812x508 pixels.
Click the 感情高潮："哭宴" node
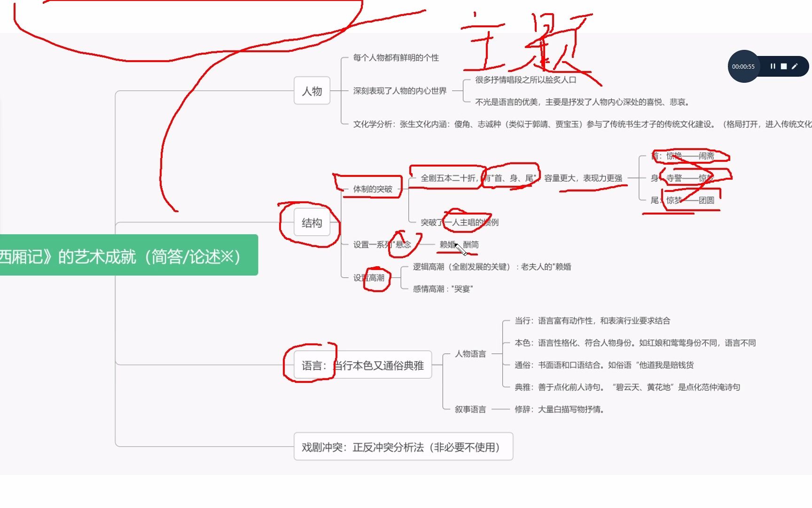click(443, 289)
